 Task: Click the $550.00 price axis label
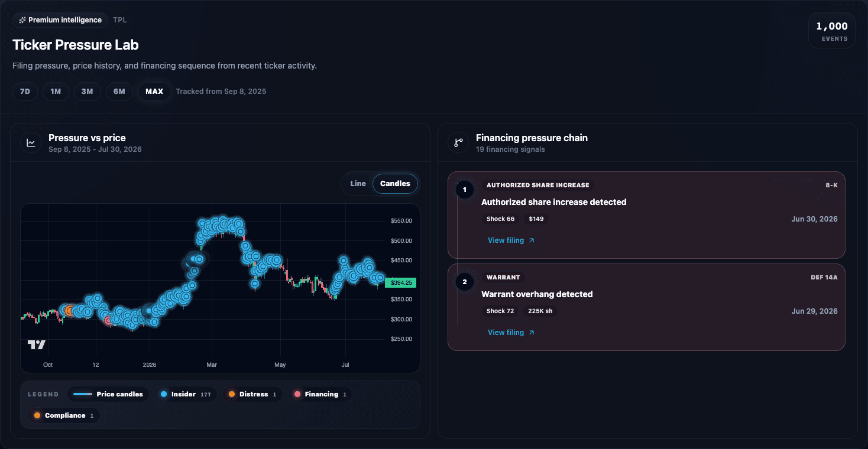tap(401, 221)
